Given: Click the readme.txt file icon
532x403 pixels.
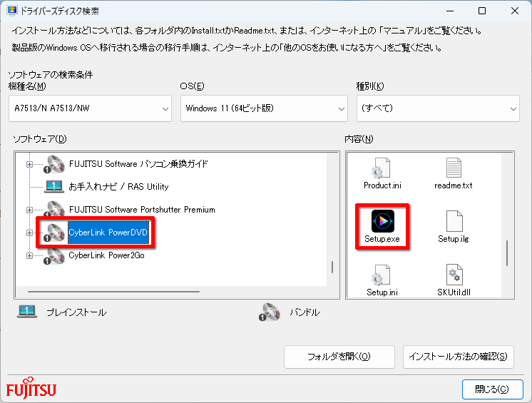Looking at the screenshot, I should [454, 168].
